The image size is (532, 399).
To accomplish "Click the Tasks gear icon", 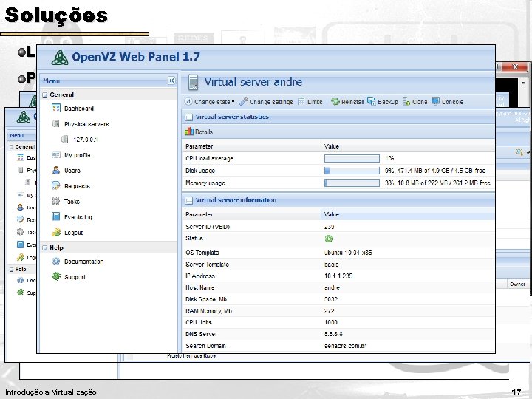I will (x=56, y=201).
